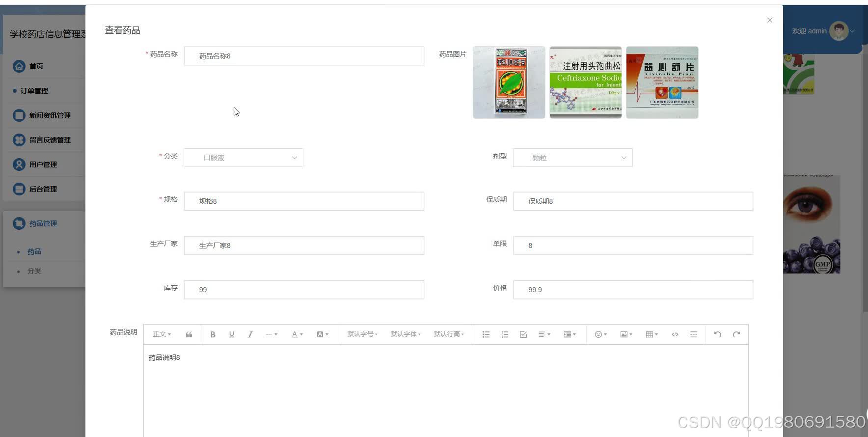The width and height of the screenshot is (868, 437).
Task: Click the 库存 input field
Action: click(x=304, y=290)
